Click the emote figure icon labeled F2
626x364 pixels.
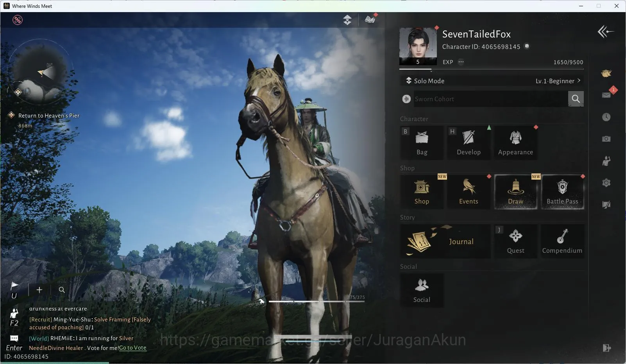click(14, 314)
